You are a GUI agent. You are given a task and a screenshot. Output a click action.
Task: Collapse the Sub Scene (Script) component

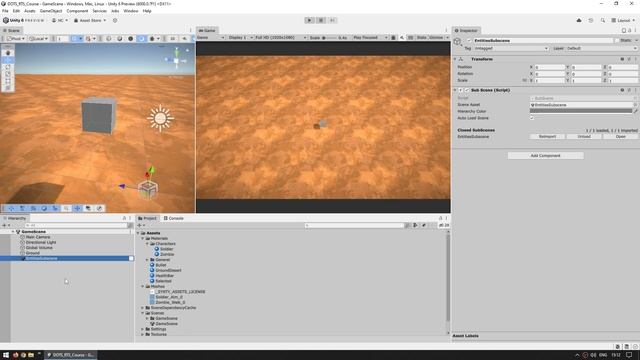coord(456,90)
